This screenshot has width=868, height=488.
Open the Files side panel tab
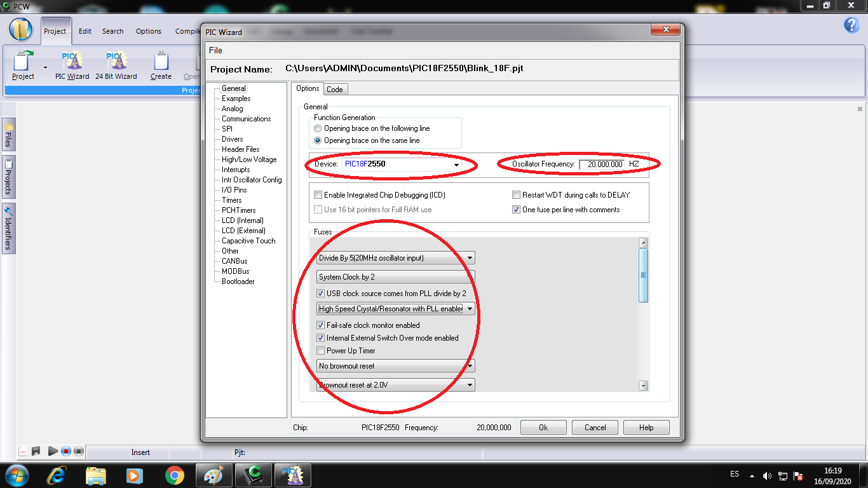(8, 134)
